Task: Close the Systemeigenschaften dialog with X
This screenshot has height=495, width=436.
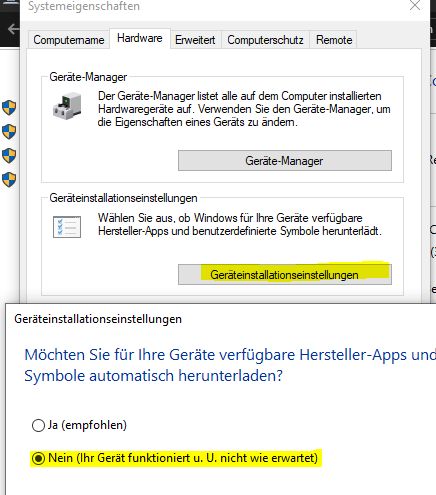Action: click(x=415, y=5)
